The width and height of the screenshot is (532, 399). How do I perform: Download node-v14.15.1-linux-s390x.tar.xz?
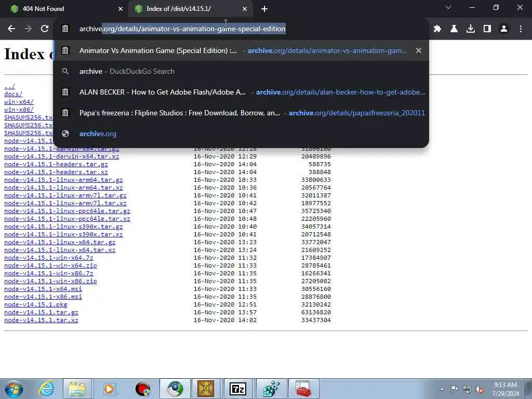click(x=63, y=234)
